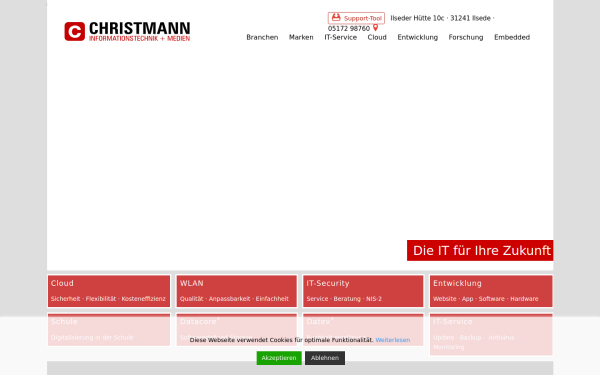The image size is (600, 375).
Task: Open the Support-Tool button
Action: click(x=356, y=18)
